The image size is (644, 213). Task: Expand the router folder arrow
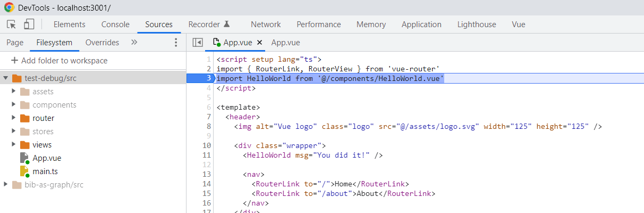tap(14, 118)
